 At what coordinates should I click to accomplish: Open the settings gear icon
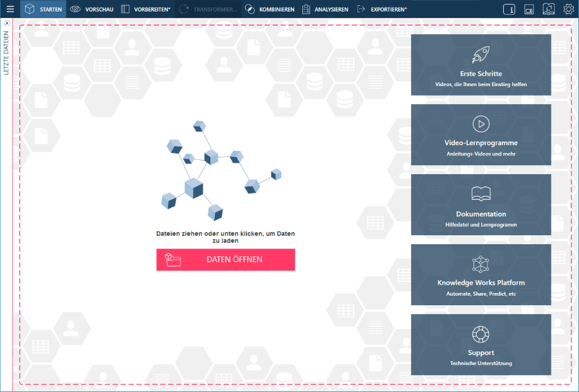(569, 9)
